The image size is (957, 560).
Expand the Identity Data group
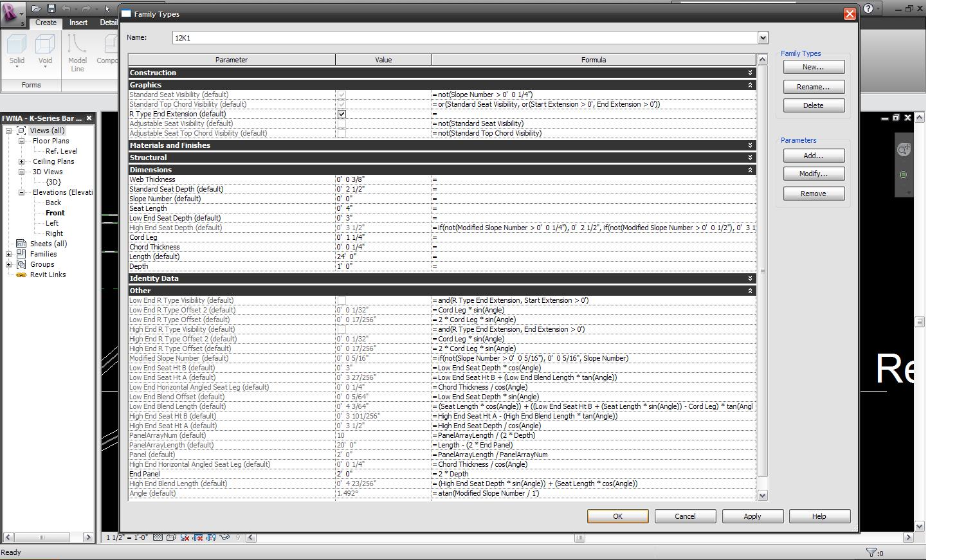tap(750, 278)
